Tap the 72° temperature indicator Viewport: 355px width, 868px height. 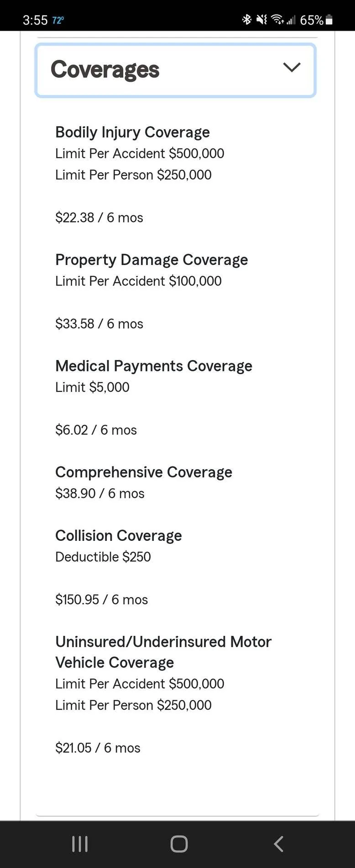pyautogui.click(x=58, y=21)
